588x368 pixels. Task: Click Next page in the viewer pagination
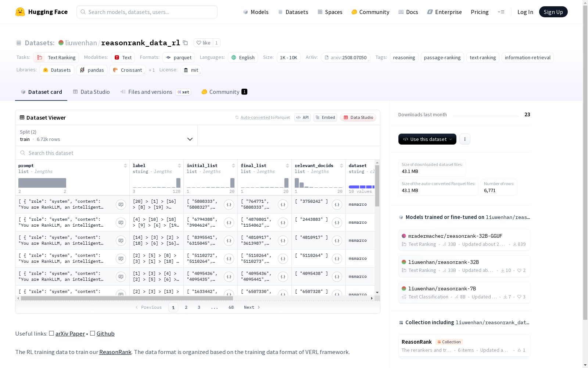[252, 307]
